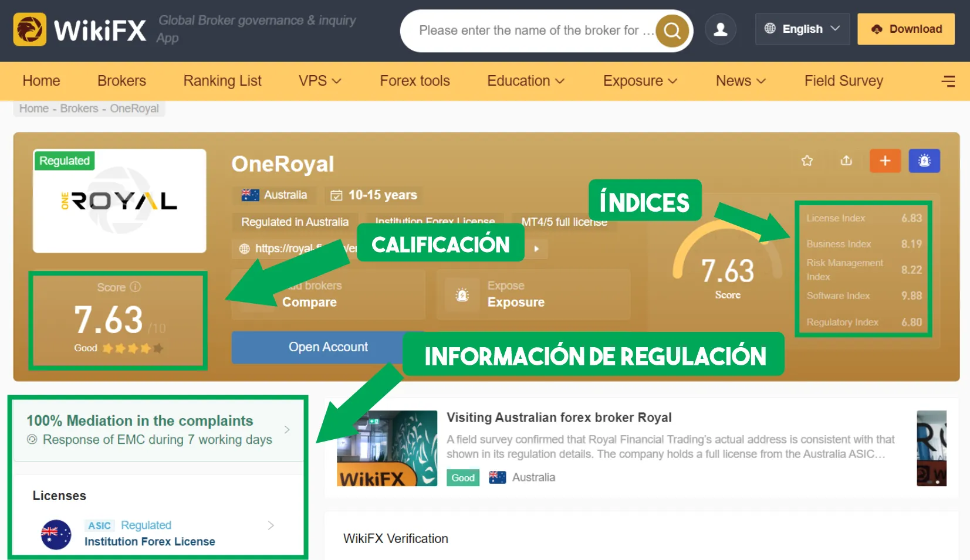Viewport: 970px width, 560px height.
Task: Open the Brokers menu item
Action: click(121, 81)
